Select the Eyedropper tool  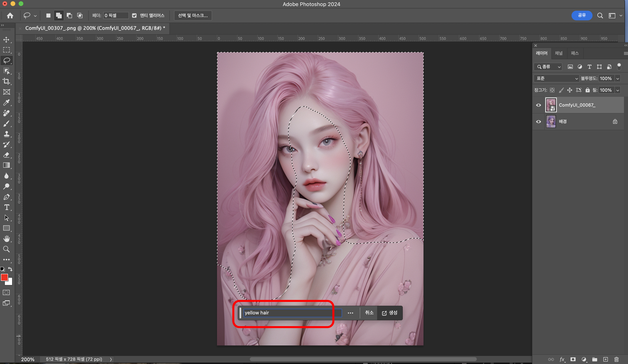(x=6, y=103)
